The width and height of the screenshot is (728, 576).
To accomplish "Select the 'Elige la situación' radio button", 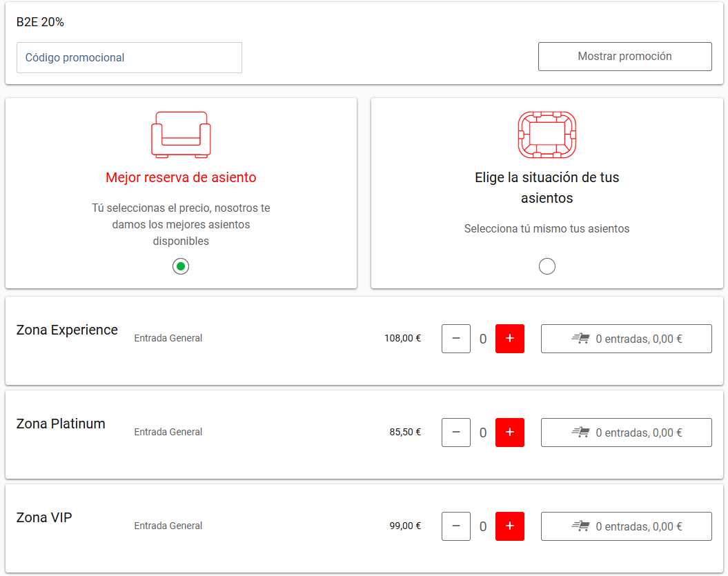I will pos(547,266).
